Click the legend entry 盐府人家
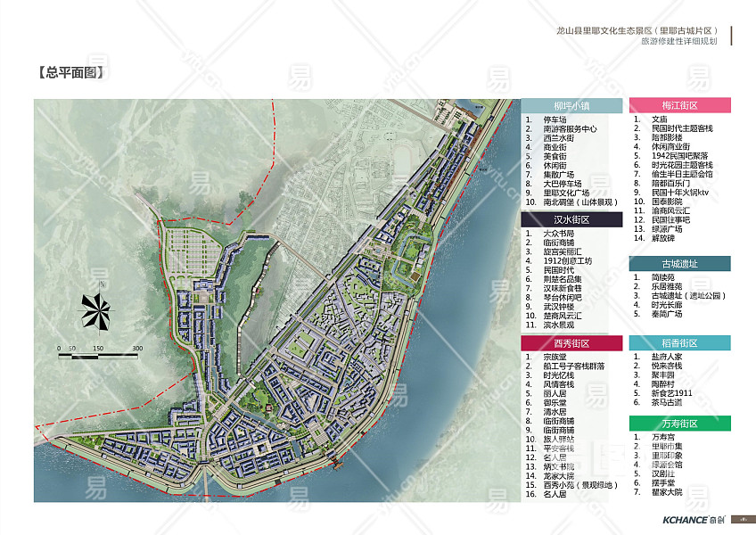This screenshot has width=756, height=535. [667, 357]
